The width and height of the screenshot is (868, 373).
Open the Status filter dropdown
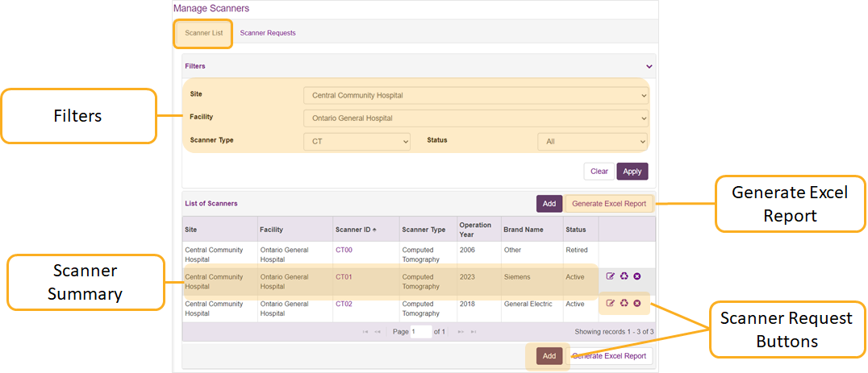(593, 142)
